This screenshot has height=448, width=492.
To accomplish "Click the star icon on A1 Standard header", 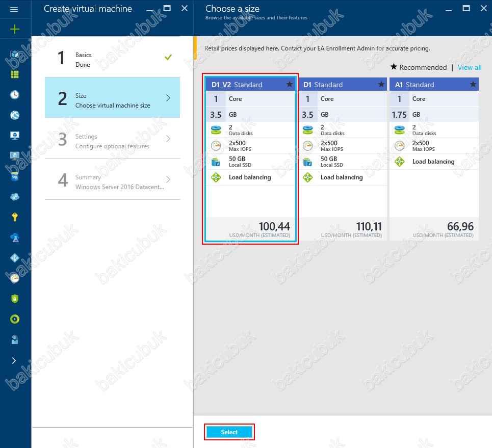I will 473,84.
